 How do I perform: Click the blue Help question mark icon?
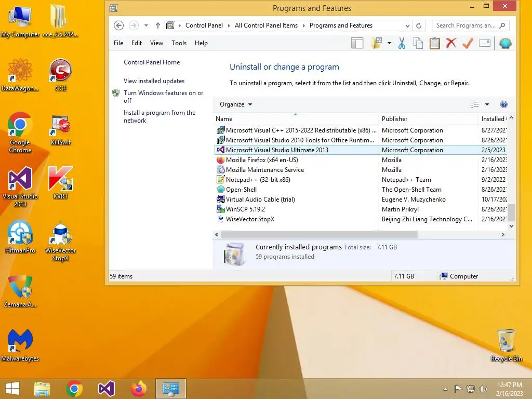503,104
